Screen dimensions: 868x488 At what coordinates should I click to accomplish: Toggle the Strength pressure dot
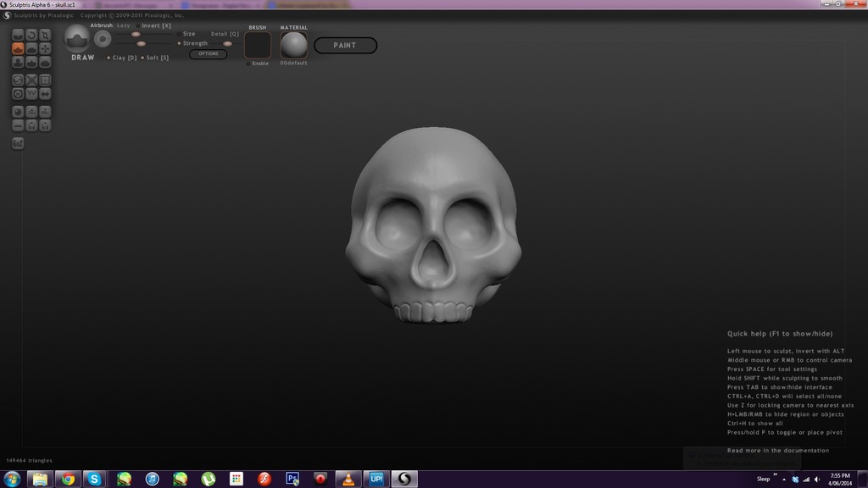click(x=179, y=43)
